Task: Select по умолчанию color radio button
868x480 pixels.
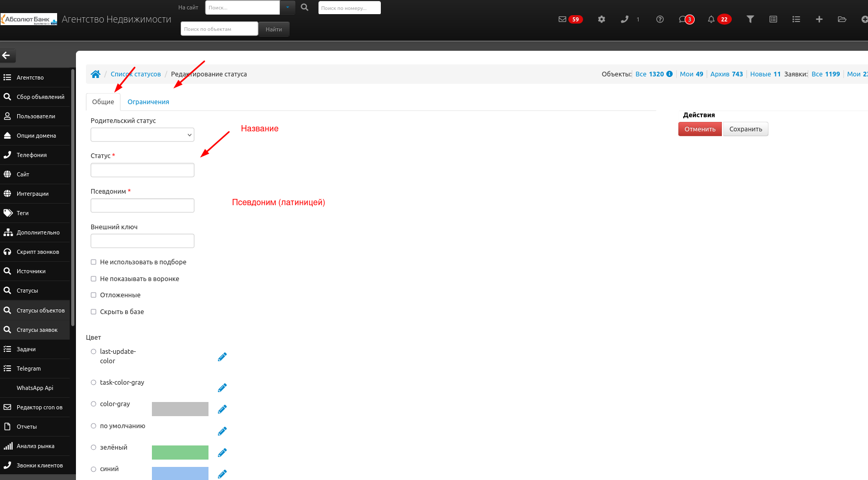Action: [94, 426]
